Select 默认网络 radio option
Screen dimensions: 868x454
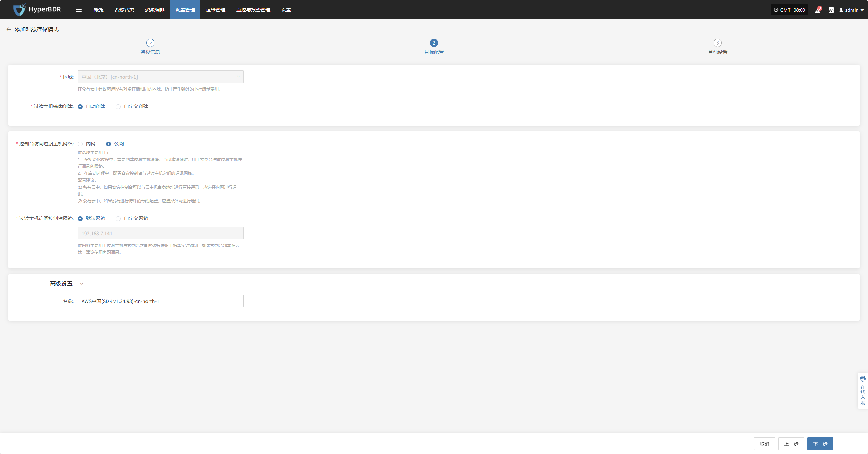coord(92,218)
